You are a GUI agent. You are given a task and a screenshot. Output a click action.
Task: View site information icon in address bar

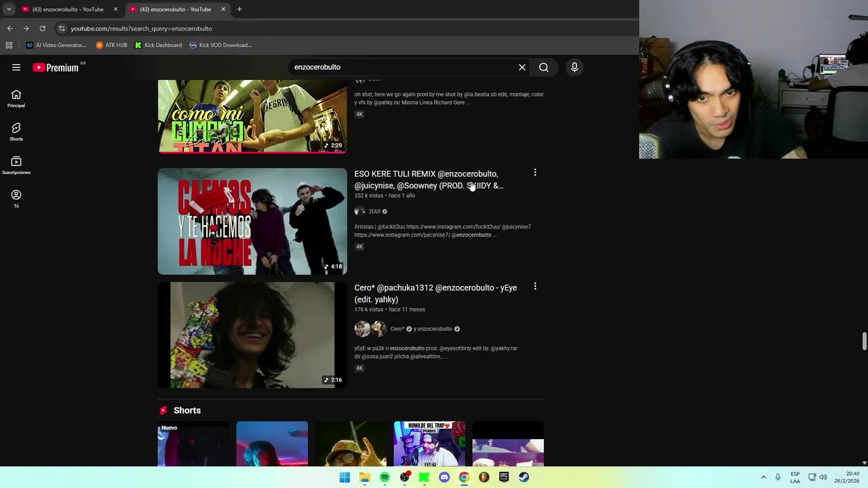click(x=62, y=28)
